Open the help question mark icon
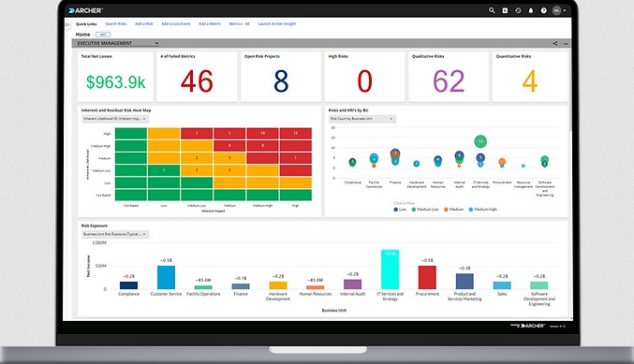The width and height of the screenshot is (634, 364). [x=544, y=10]
